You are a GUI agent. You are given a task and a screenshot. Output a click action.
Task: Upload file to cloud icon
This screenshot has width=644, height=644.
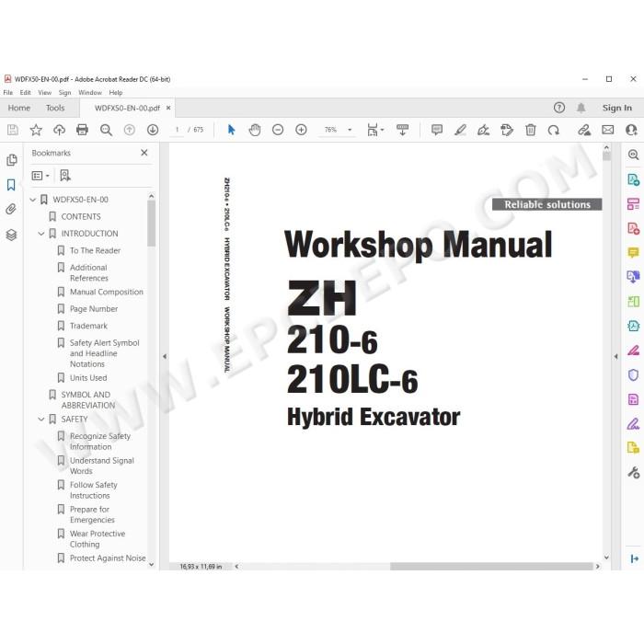click(x=59, y=131)
